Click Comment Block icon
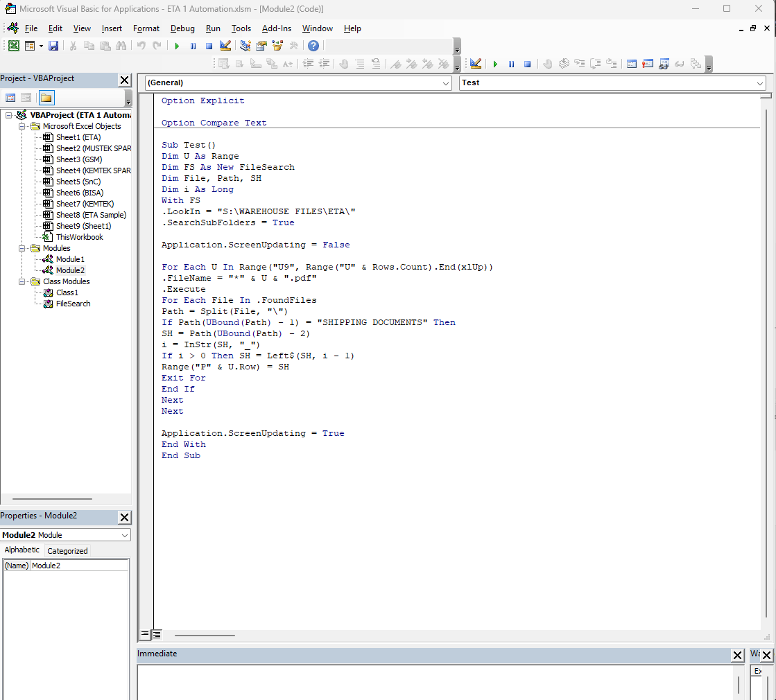Image resolution: width=776 pixels, height=700 pixels. coord(360,64)
